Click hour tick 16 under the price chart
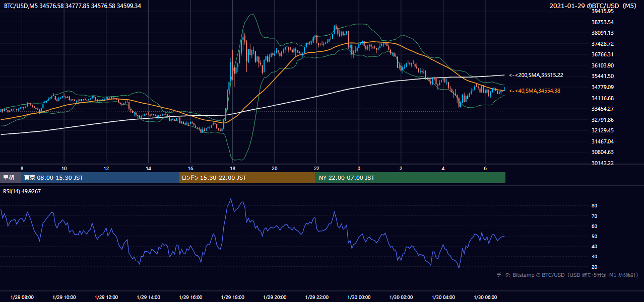This screenshot has height=302, width=644. (x=190, y=168)
